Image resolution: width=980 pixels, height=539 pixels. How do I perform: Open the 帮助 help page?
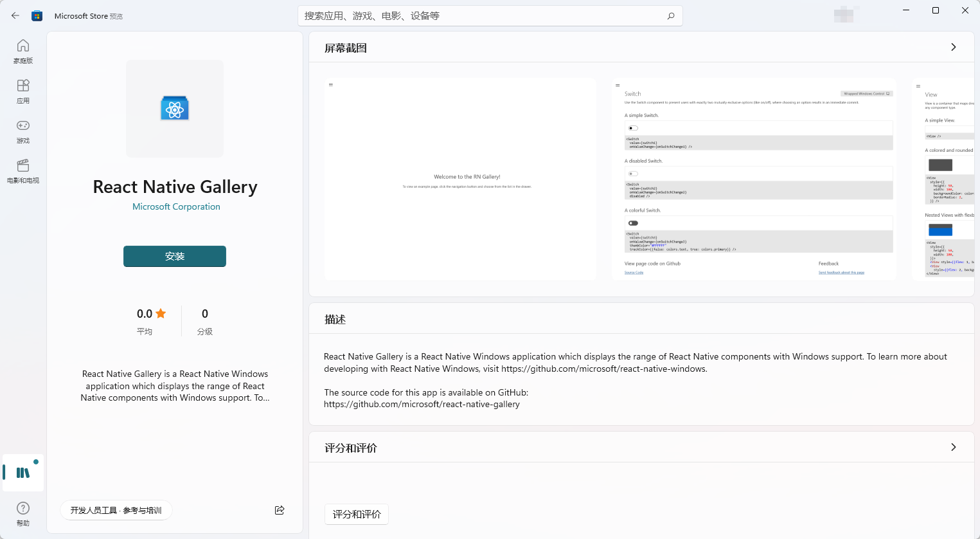tap(23, 514)
